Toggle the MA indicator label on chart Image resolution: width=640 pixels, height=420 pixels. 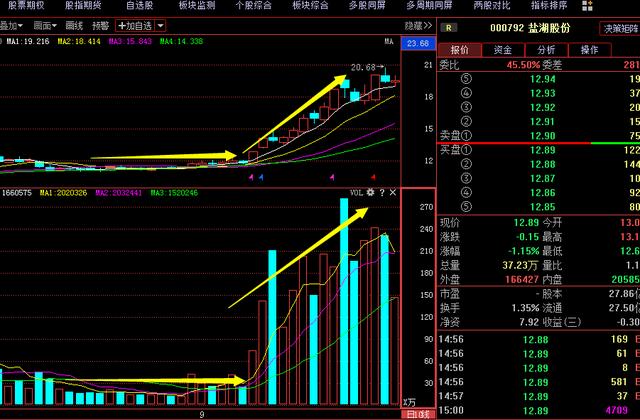click(x=389, y=41)
